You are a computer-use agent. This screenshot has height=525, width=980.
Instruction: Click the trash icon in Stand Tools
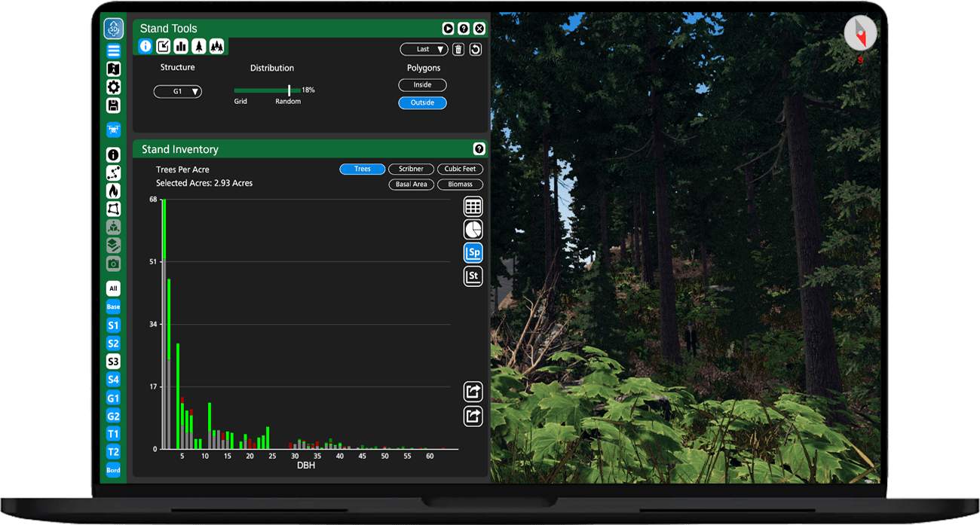tap(458, 49)
